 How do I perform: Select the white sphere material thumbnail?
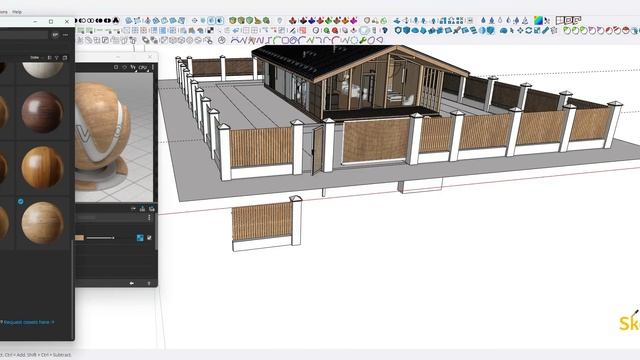42,70
